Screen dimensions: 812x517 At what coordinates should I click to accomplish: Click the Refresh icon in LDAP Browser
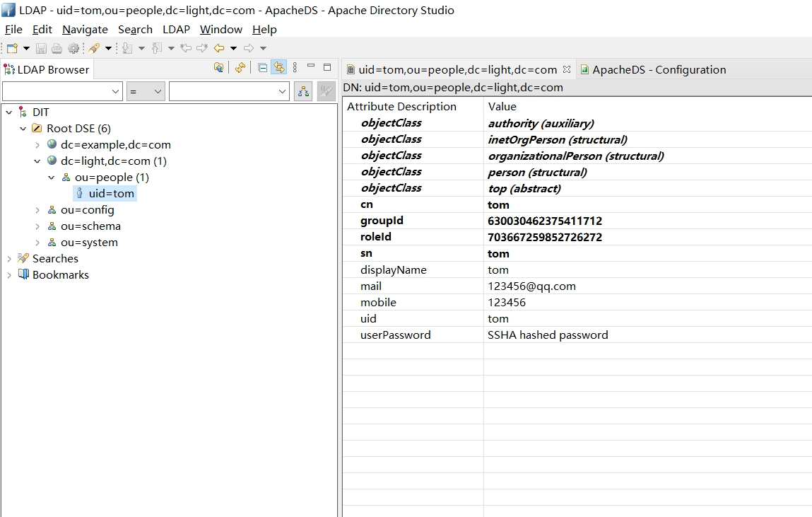pos(240,68)
